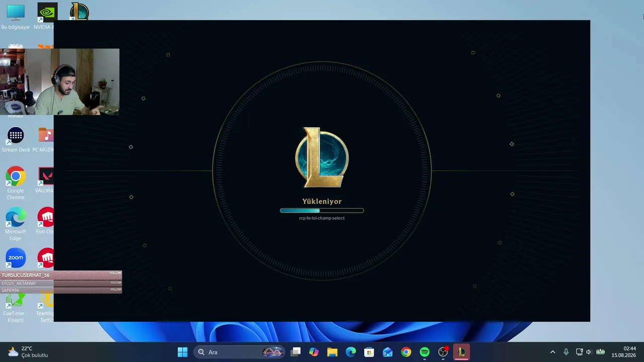Click the League of Legends logo in the loading screen
644x362 pixels.
[x=322, y=157]
